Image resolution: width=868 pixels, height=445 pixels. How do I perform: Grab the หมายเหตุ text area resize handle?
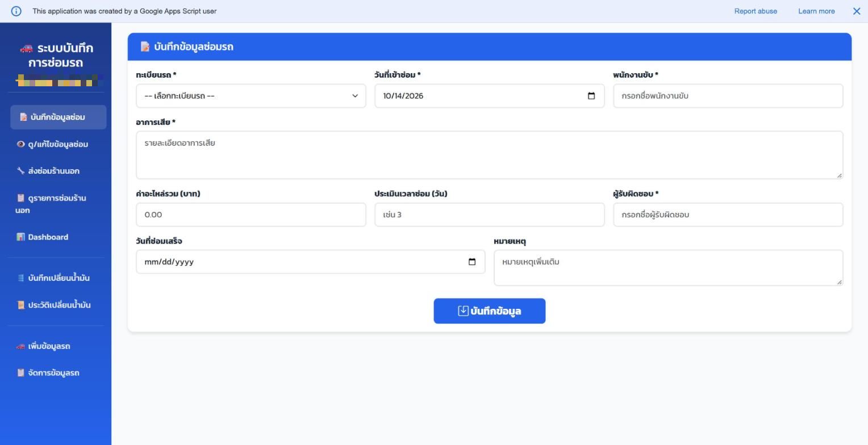839,282
